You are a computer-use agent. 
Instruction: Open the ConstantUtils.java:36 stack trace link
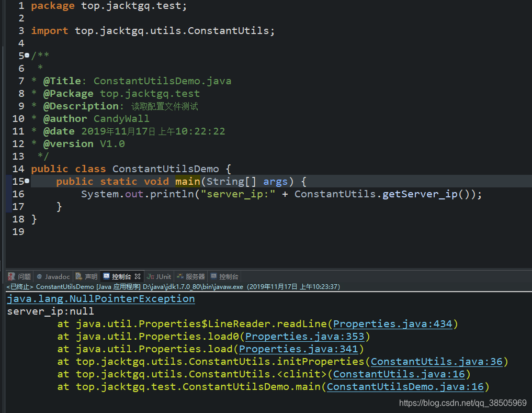(437, 361)
